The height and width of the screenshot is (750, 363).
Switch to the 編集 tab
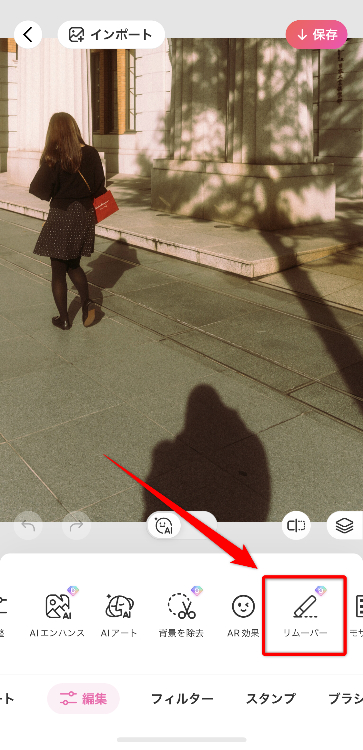click(83, 699)
